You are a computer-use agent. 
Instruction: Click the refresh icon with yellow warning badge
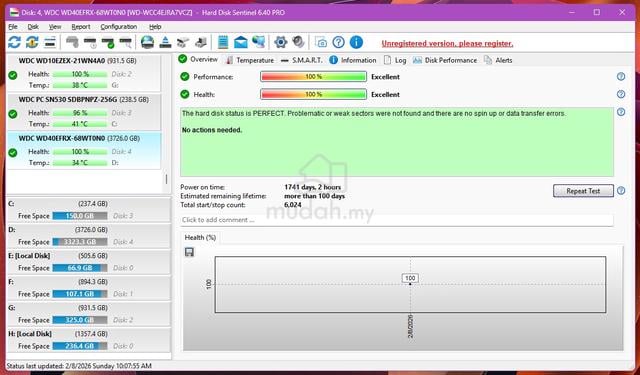click(x=32, y=42)
